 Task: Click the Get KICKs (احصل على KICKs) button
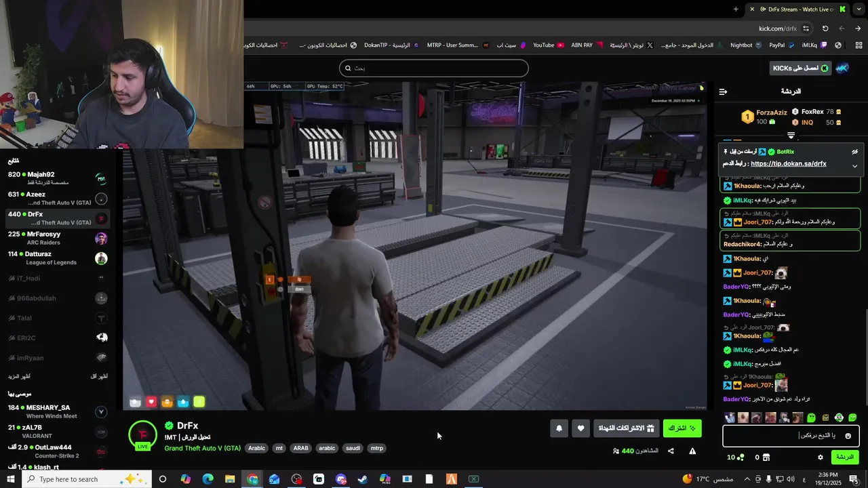pyautogui.click(x=801, y=68)
